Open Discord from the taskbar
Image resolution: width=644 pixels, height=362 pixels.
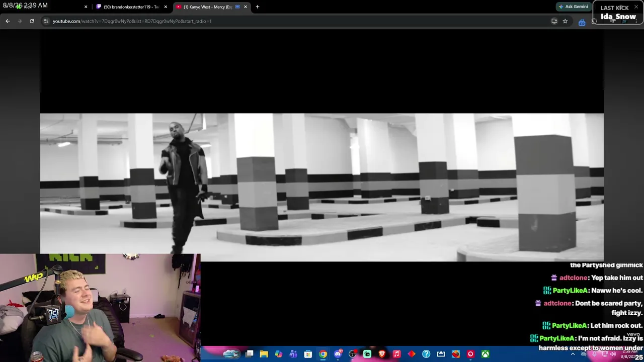(338, 354)
